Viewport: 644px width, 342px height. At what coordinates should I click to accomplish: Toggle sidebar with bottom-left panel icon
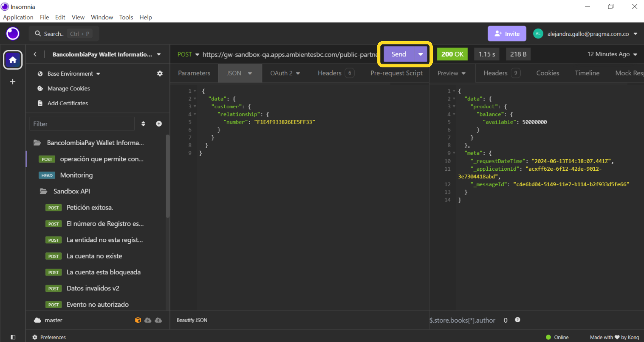point(13,337)
